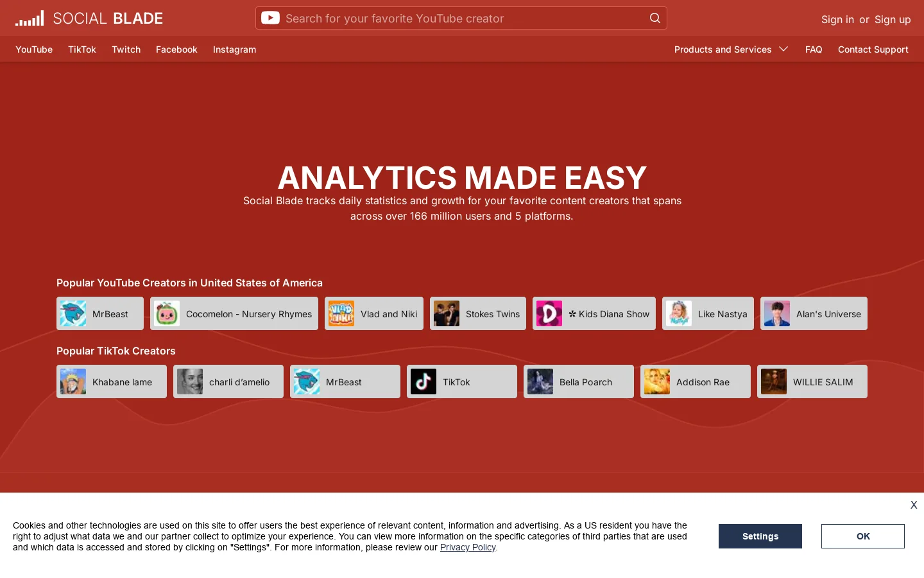Open Khabane lame TikTok avatar
Screen dimensions: 924x578
pos(73,381)
